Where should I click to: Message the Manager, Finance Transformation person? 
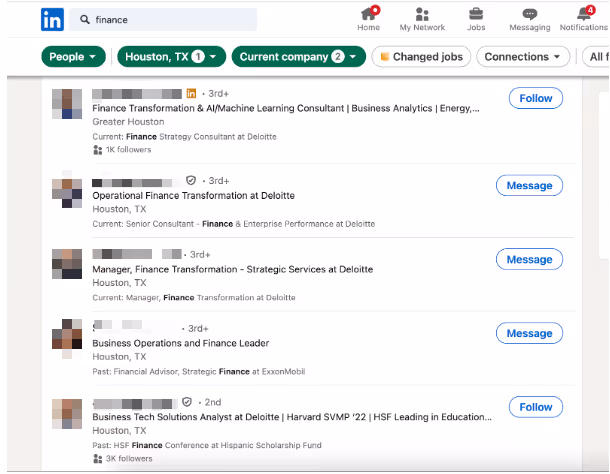click(529, 259)
